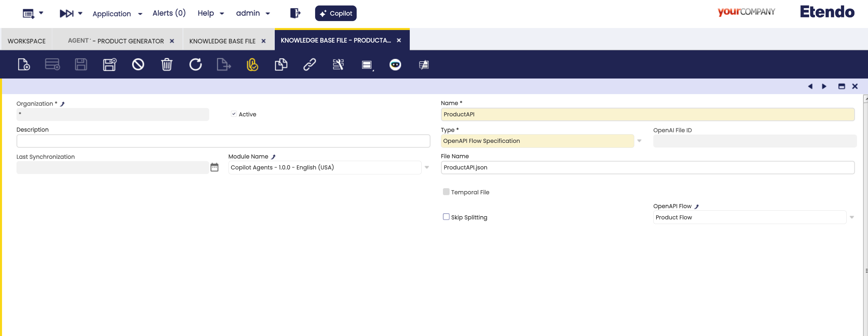Image resolution: width=868 pixels, height=336 pixels.
Task: Click the Export document icon
Action: [224, 64]
